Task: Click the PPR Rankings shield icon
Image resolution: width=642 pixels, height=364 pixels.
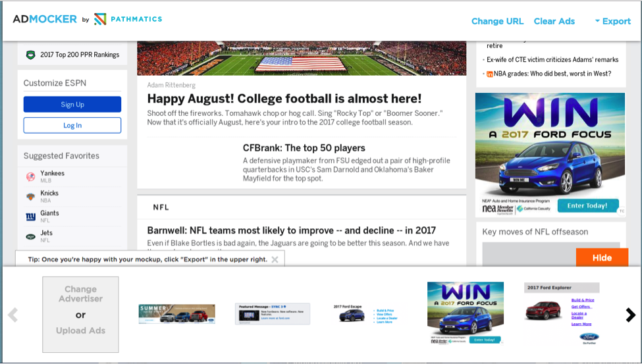Action: 31,55
